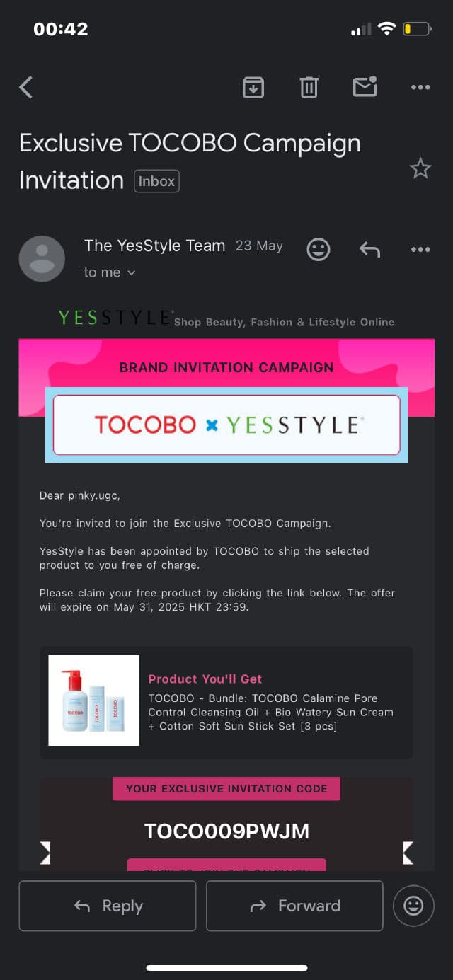Screen dimensions: 453x980
Task: Open sender message options menu
Action: 420,249
